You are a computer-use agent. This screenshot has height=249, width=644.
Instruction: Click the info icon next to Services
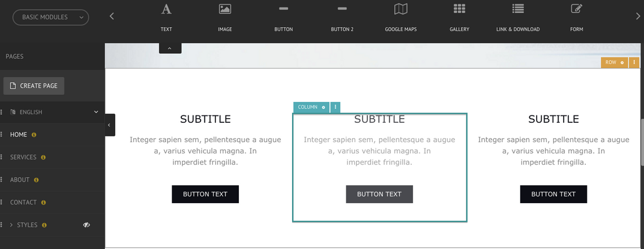43,157
